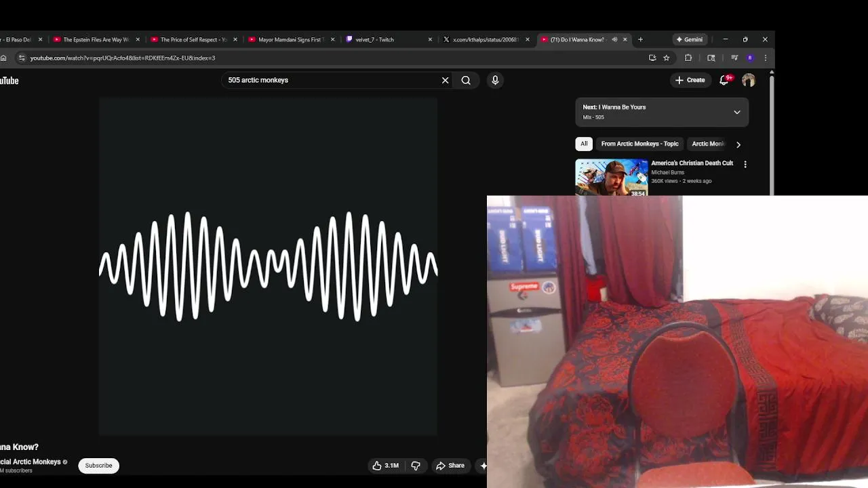Close the Mayor Mamdani tab
Image resolution: width=868 pixels, height=488 pixels.
(x=332, y=39)
